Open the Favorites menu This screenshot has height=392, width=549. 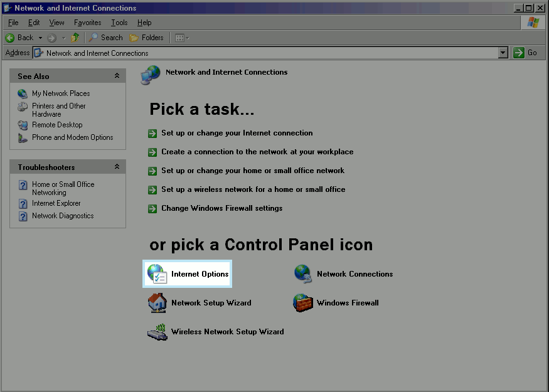(87, 23)
